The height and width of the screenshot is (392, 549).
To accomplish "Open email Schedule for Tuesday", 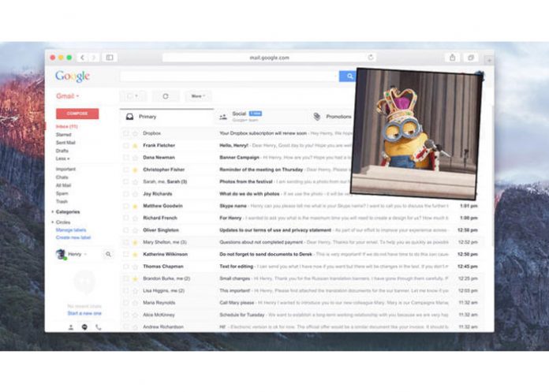I will pos(303,315).
